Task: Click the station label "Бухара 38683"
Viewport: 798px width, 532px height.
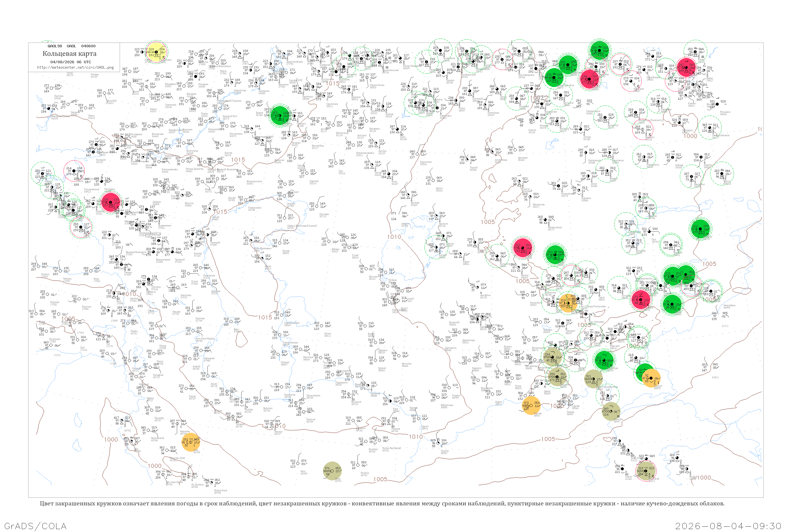Action: coord(488,365)
